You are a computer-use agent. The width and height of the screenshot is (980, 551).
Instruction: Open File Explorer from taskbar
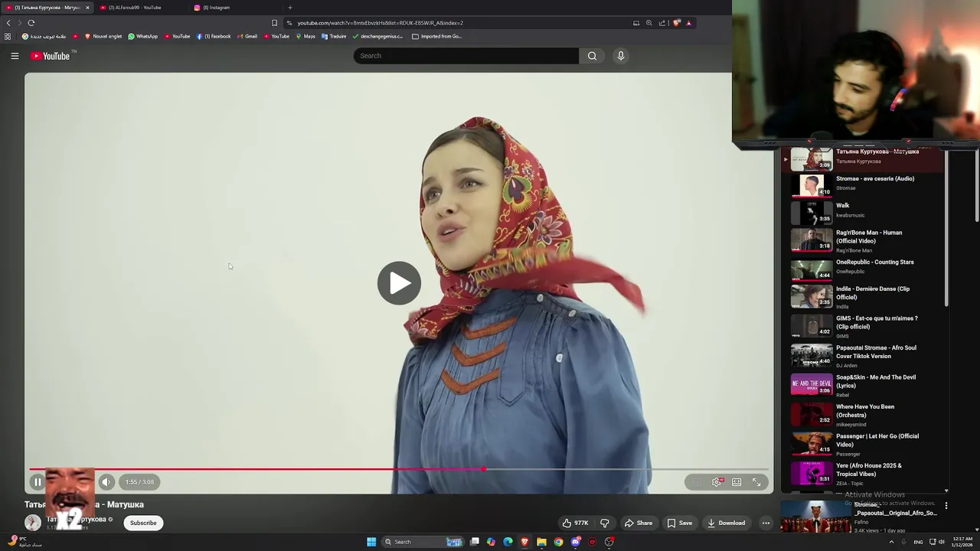click(x=541, y=542)
